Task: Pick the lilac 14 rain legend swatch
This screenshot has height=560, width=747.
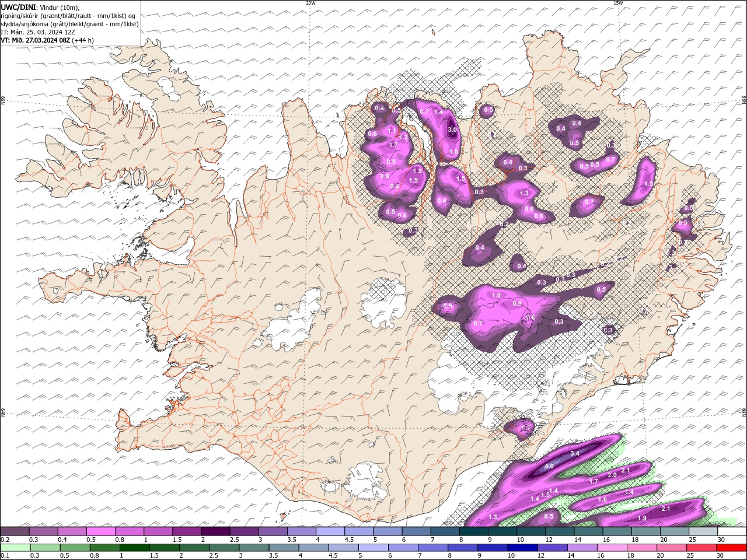Action: [x=582, y=548]
